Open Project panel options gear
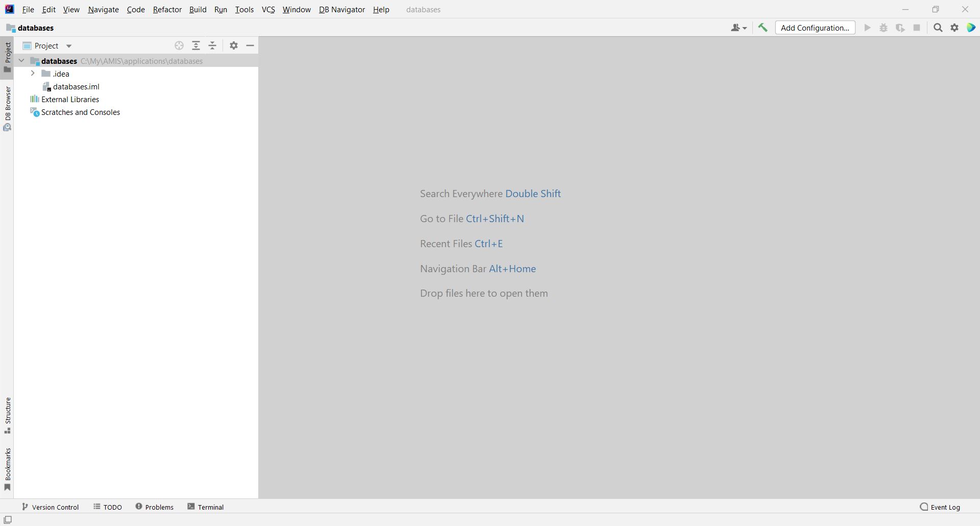 [234, 46]
